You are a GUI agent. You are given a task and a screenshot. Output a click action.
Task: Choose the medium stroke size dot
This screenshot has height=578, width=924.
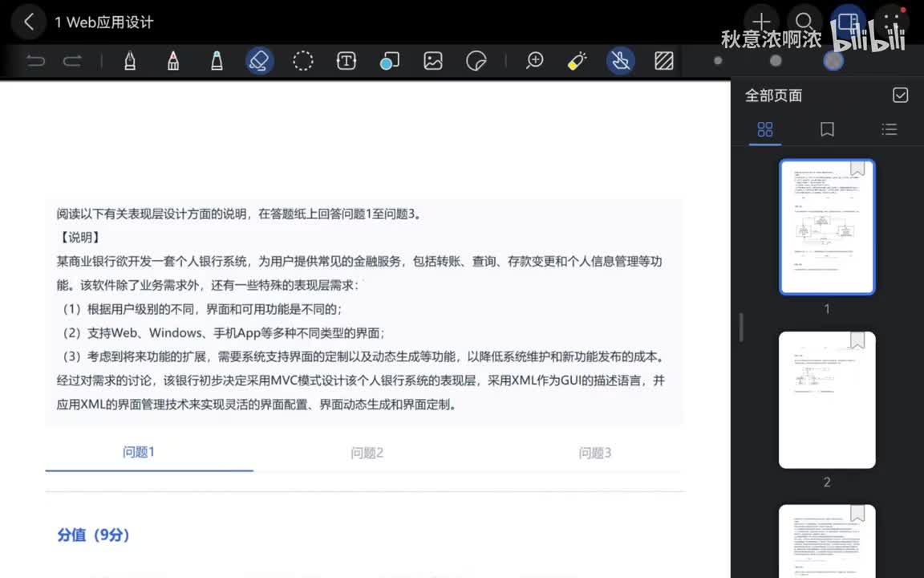[x=776, y=61]
